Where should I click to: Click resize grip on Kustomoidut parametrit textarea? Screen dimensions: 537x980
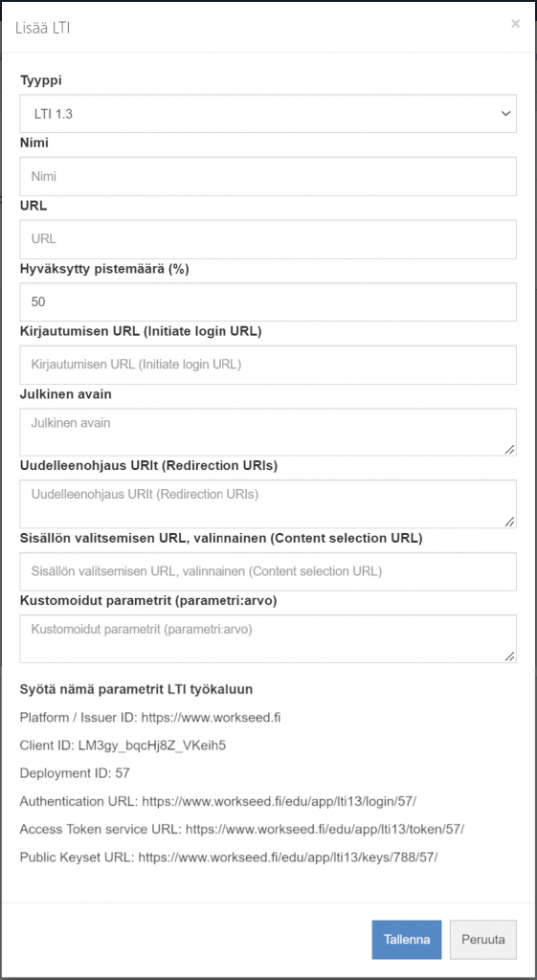510,656
